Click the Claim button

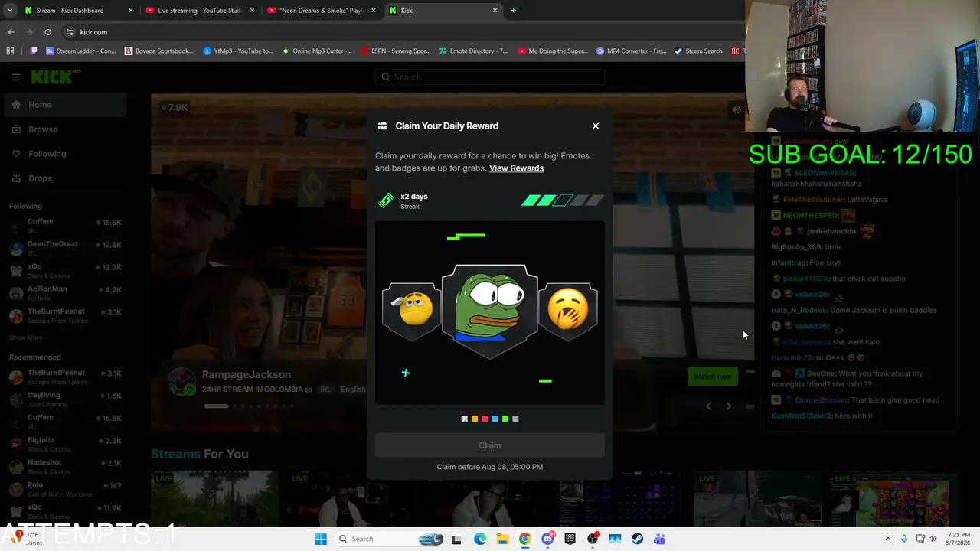490,445
